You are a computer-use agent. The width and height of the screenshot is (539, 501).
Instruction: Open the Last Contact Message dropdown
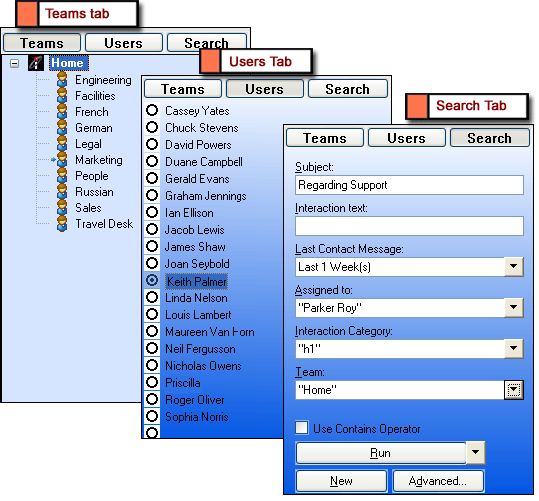click(514, 266)
